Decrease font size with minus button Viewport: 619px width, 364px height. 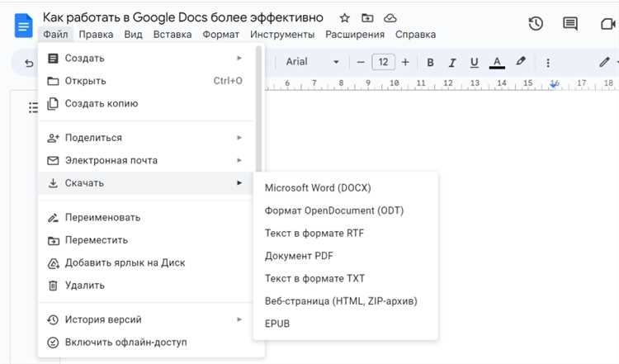(361, 62)
